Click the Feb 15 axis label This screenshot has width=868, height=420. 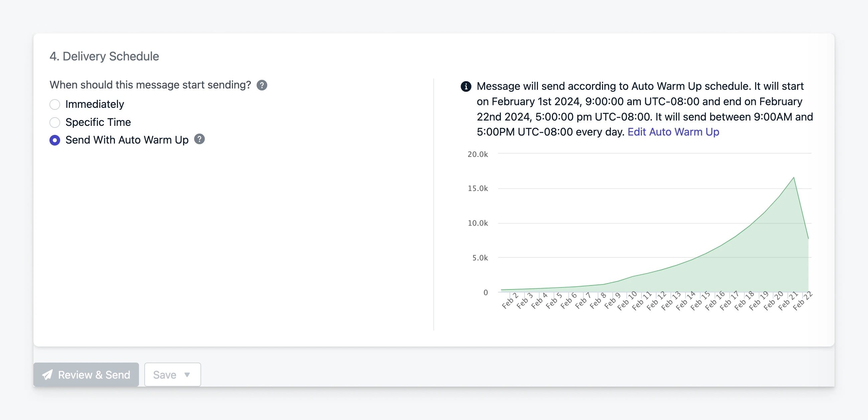pyautogui.click(x=700, y=301)
